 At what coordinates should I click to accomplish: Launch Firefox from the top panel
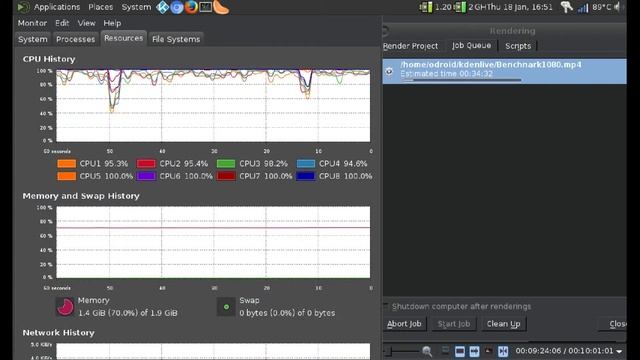click(191, 7)
